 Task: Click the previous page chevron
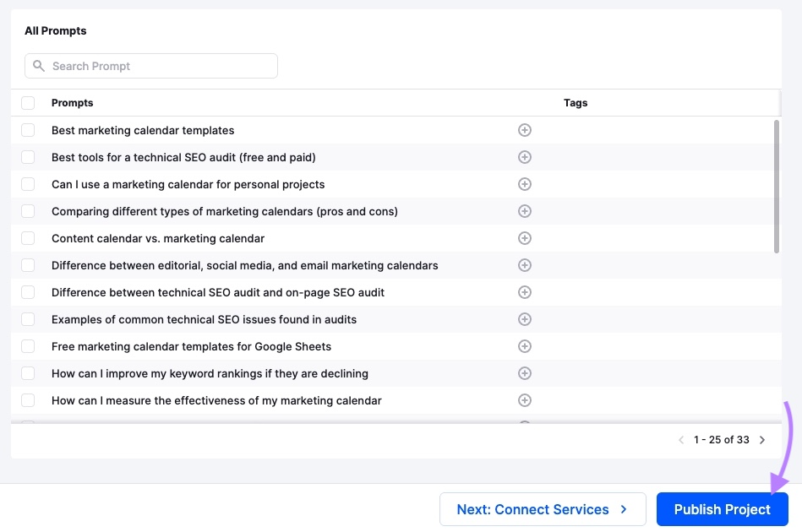point(681,439)
